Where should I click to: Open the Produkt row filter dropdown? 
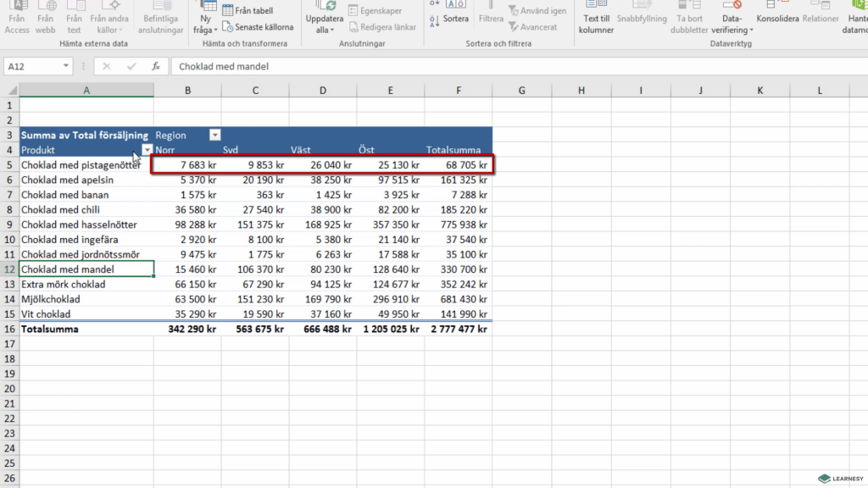tap(147, 150)
